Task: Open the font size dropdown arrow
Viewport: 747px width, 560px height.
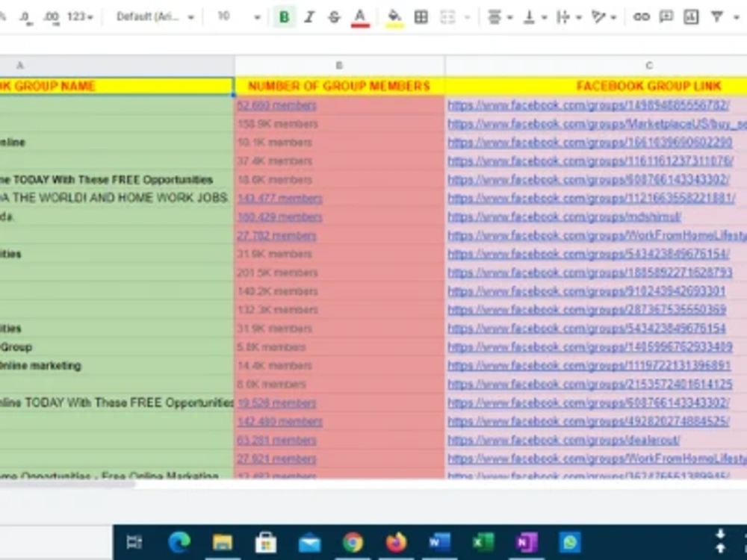Action: point(257,18)
